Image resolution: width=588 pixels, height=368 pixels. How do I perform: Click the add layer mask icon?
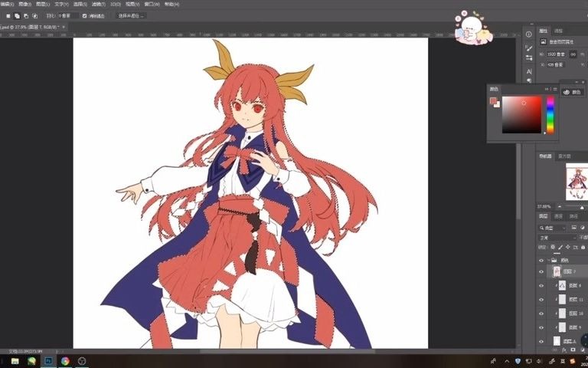pos(573,350)
